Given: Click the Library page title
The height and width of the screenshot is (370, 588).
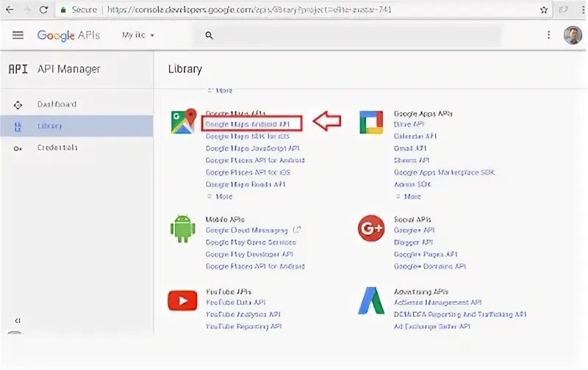Looking at the screenshot, I should (185, 69).
